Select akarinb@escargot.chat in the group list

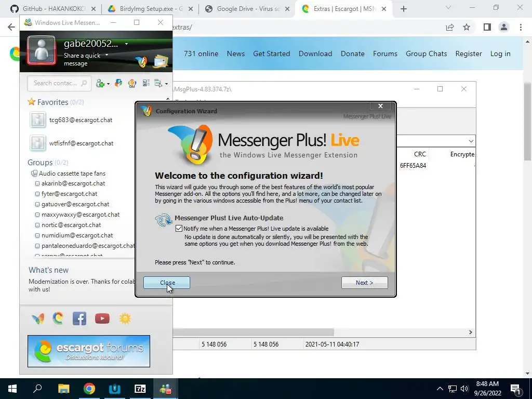click(73, 183)
